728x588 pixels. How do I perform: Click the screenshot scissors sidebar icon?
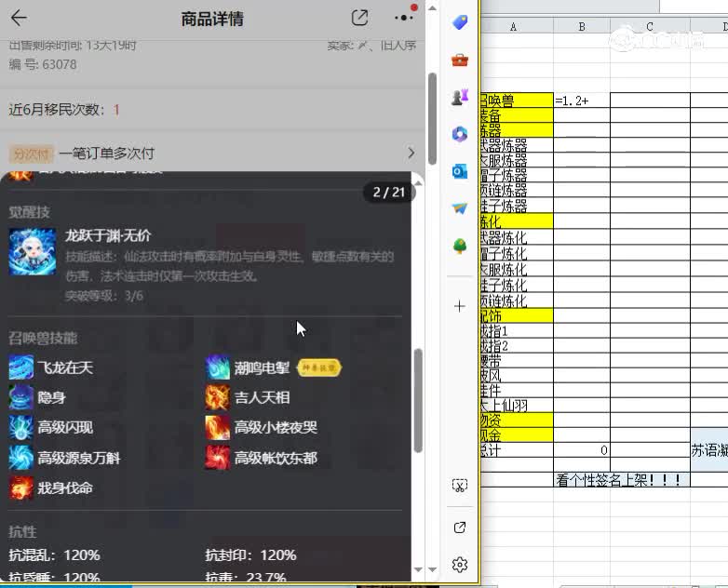click(460, 486)
